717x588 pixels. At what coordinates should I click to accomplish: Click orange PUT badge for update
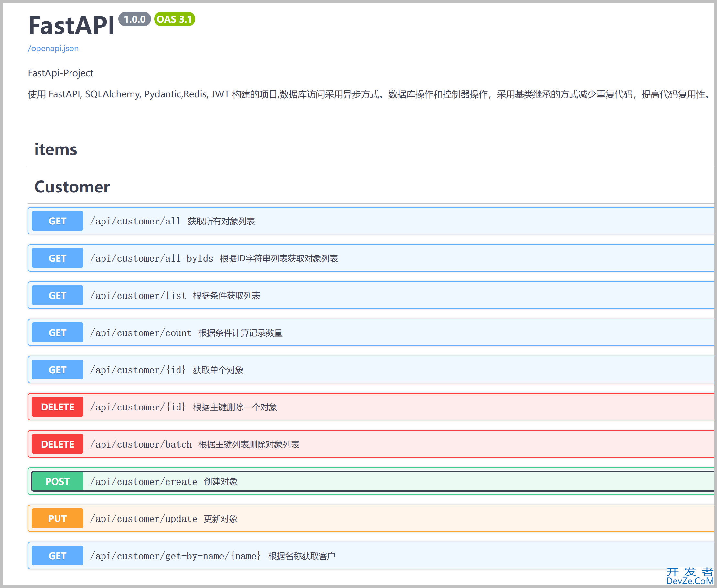coord(57,518)
